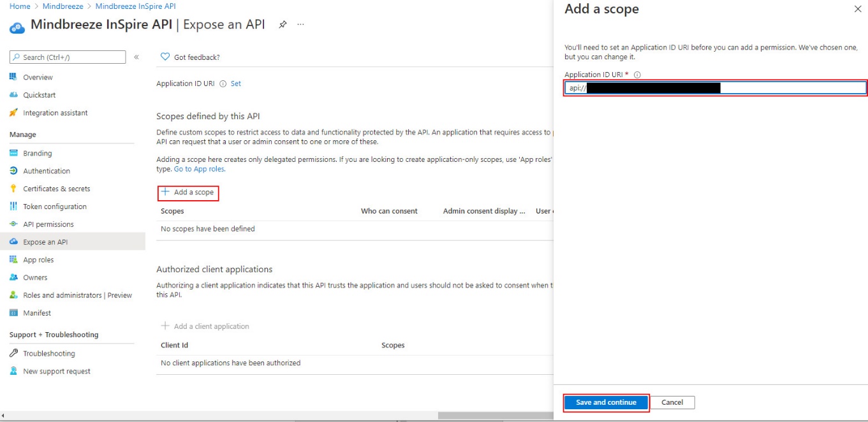Click Mindbreeze InSpire API breadcrumb link
868x422 pixels.
click(x=135, y=6)
